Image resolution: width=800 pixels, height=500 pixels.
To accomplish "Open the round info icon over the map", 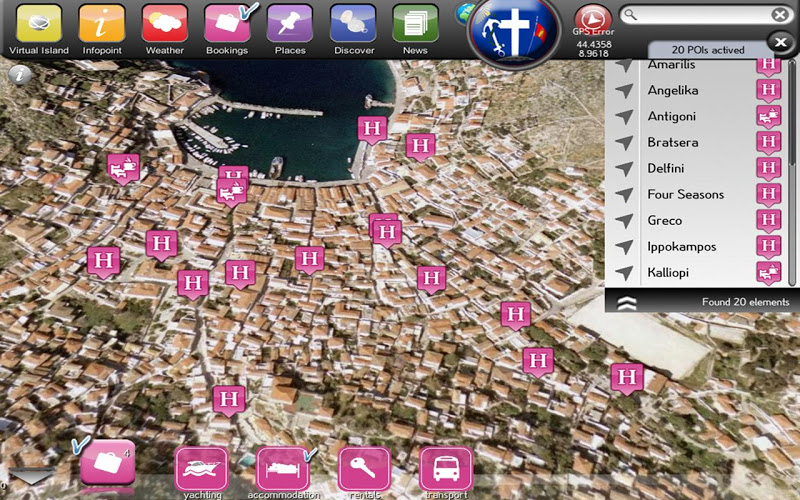I will [19, 76].
